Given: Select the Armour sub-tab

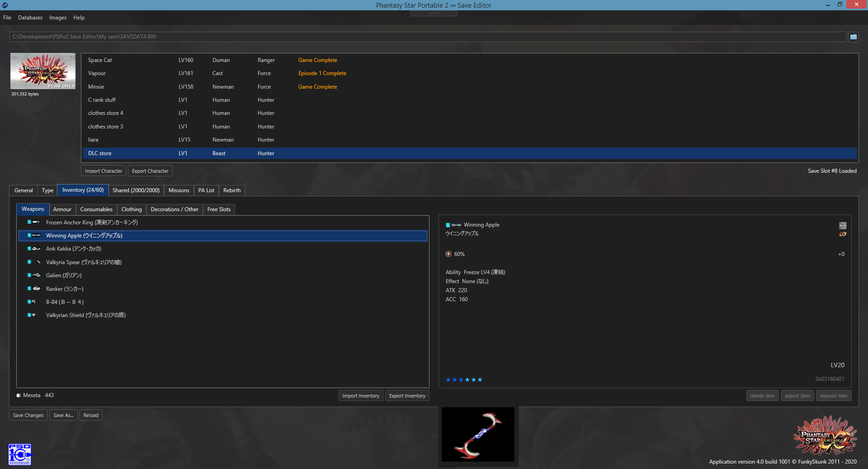Looking at the screenshot, I should pyautogui.click(x=62, y=209).
